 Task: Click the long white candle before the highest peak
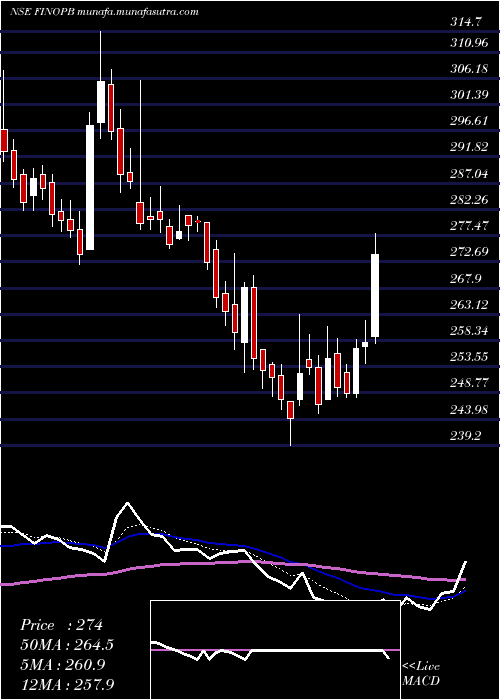tap(90, 188)
